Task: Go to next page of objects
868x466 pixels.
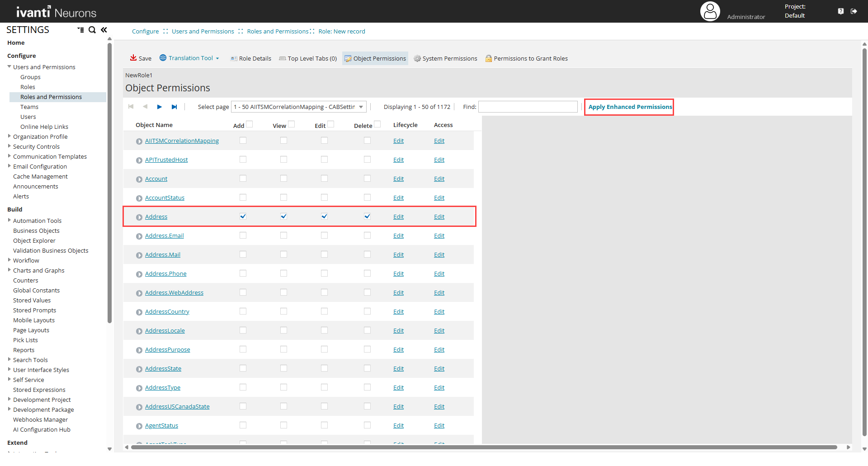Action: 159,107
